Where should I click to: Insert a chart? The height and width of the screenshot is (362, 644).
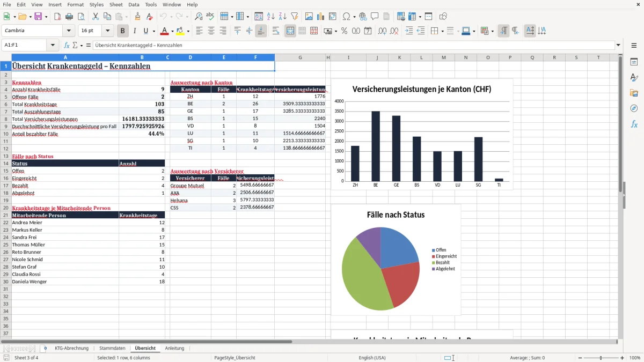click(x=320, y=17)
